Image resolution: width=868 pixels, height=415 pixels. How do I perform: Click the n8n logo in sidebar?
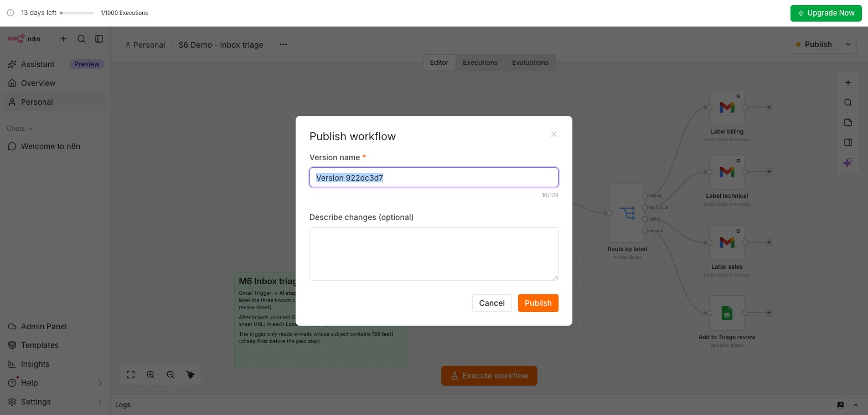(x=24, y=39)
